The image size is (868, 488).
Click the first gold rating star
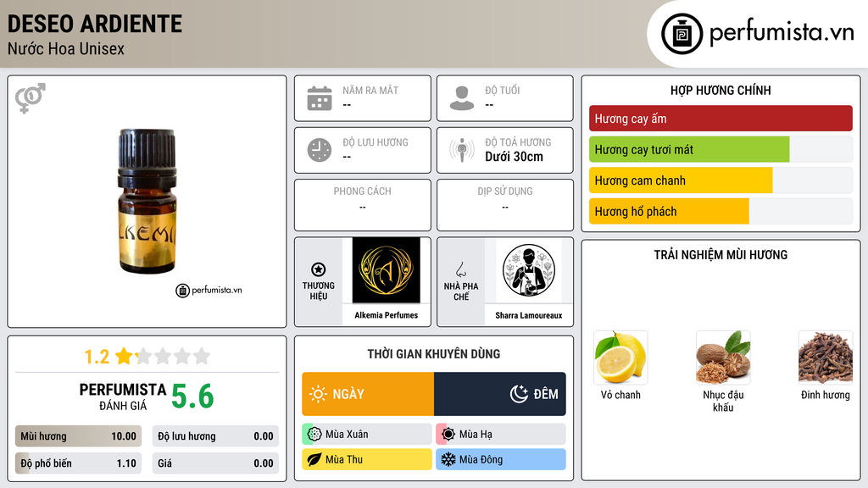tap(124, 356)
